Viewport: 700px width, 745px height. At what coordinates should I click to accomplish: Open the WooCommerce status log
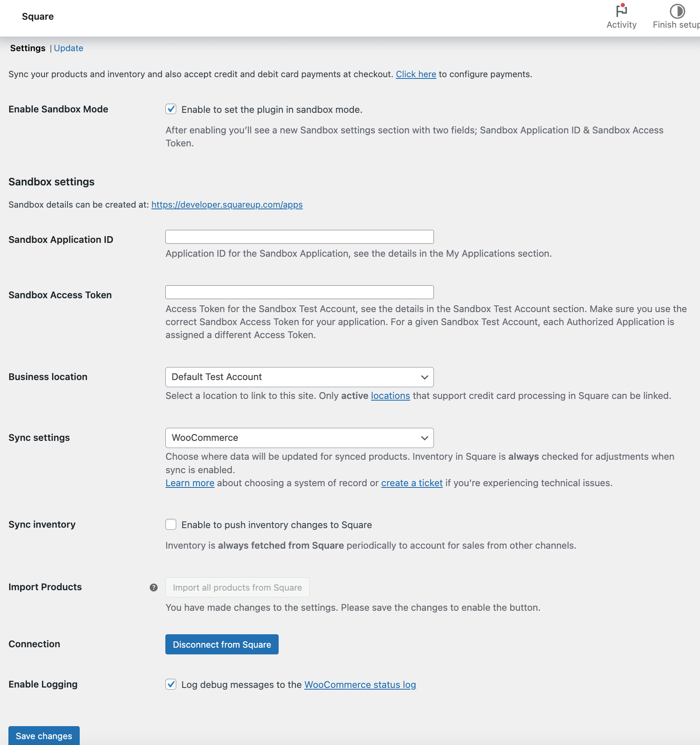[x=359, y=685]
